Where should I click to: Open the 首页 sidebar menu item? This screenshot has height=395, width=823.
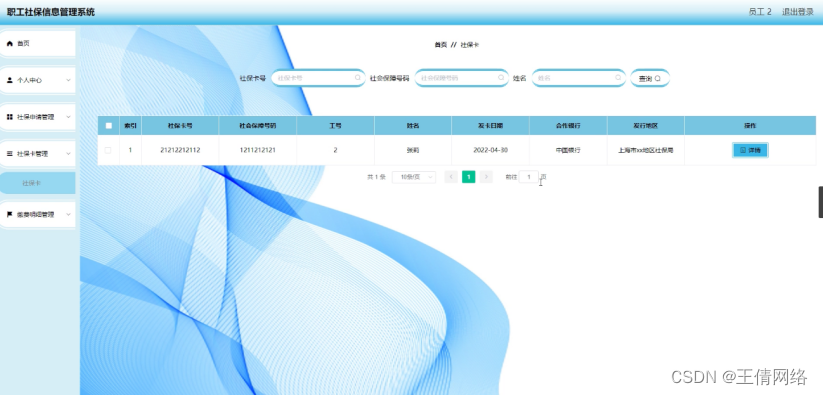click(38, 44)
